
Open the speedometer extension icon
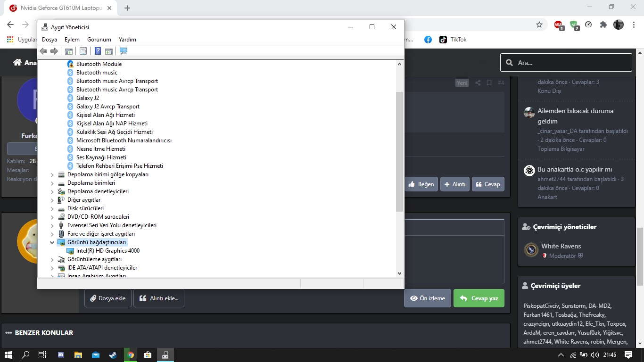pos(588,25)
